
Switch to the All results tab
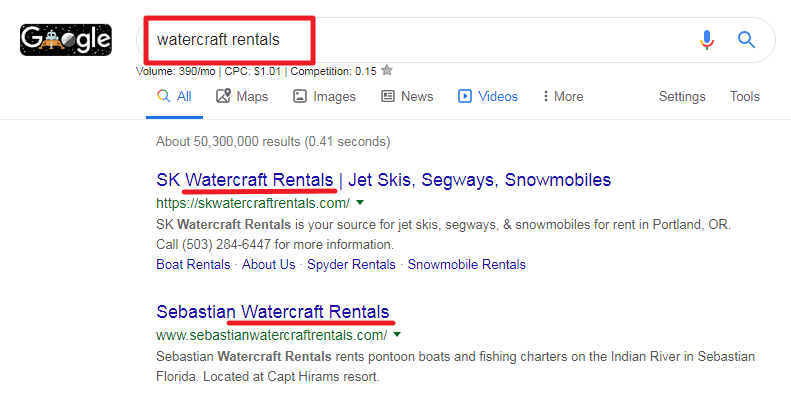click(x=175, y=96)
